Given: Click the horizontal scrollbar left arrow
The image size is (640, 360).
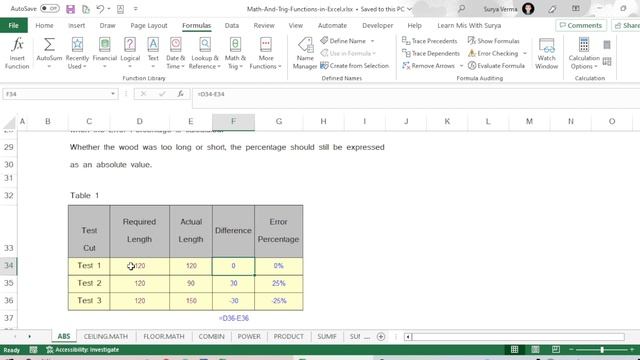Looking at the screenshot, I should point(408,337).
